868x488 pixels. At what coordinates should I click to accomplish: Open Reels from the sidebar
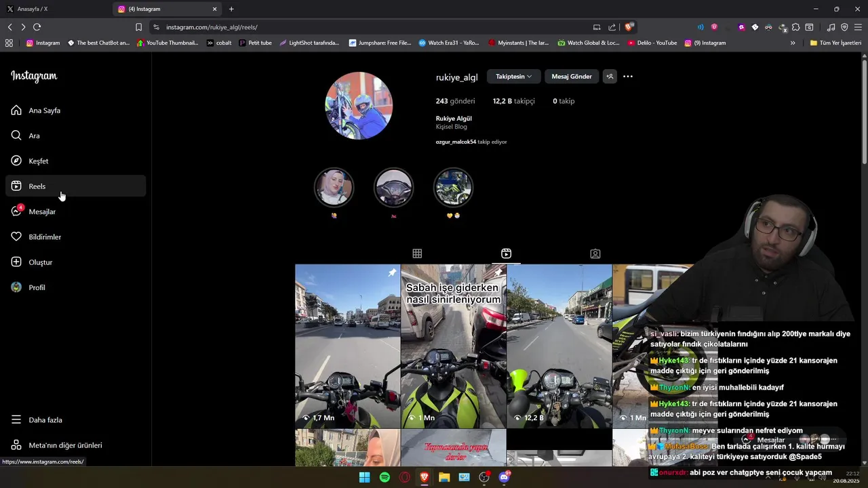tap(75, 186)
